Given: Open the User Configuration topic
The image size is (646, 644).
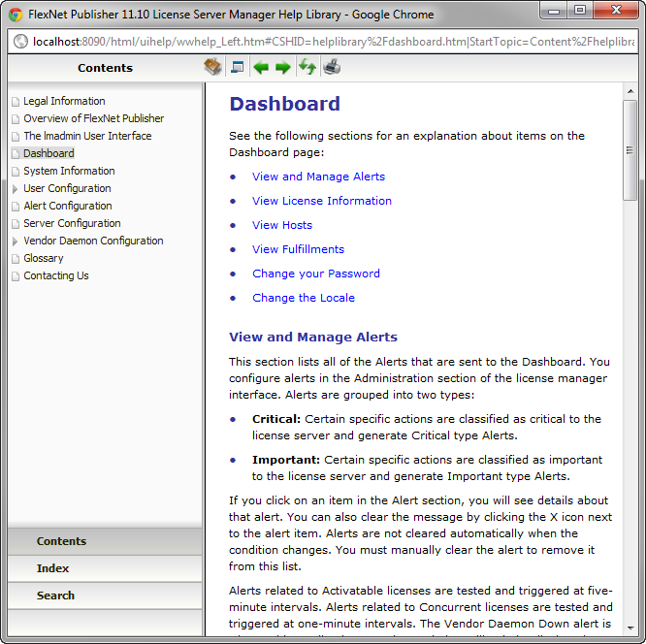Looking at the screenshot, I should tap(67, 188).
